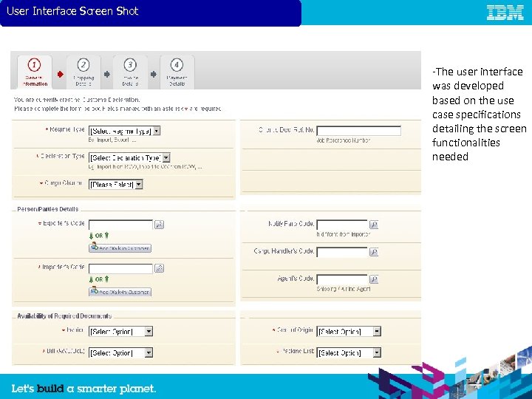Click lookup icon beside Notify Party Code
532x399 pixels.
[x=374, y=225]
